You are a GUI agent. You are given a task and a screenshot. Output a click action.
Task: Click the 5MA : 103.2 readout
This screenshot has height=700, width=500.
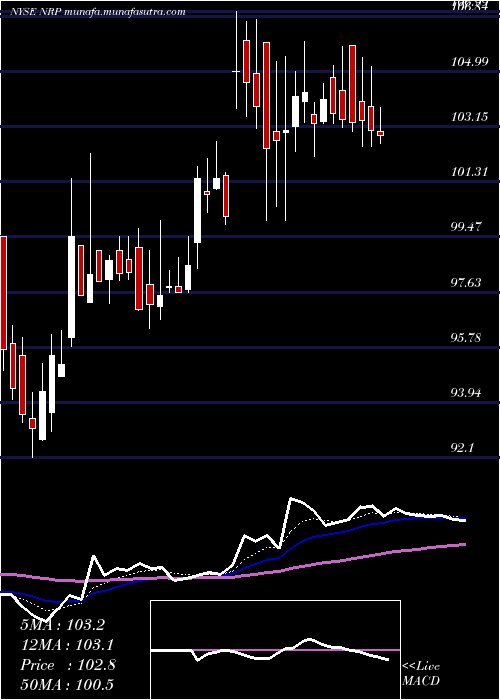point(62,625)
